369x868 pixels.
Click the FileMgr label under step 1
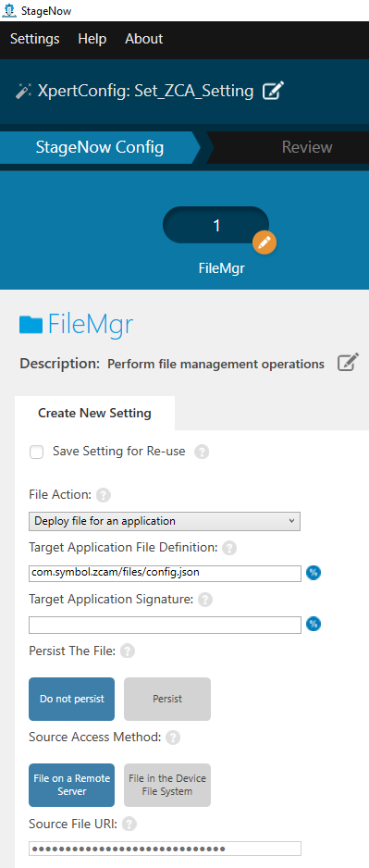pos(221,268)
